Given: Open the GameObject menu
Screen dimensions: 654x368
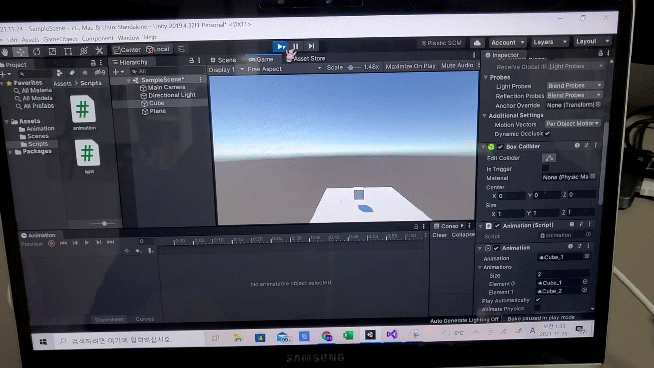Looking at the screenshot, I should (60, 39).
